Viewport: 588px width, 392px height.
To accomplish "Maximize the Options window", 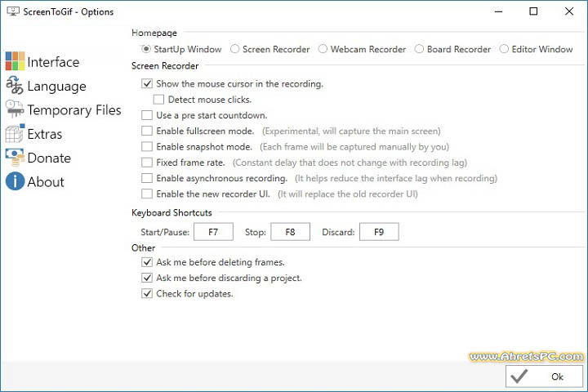I will tap(533, 11).
